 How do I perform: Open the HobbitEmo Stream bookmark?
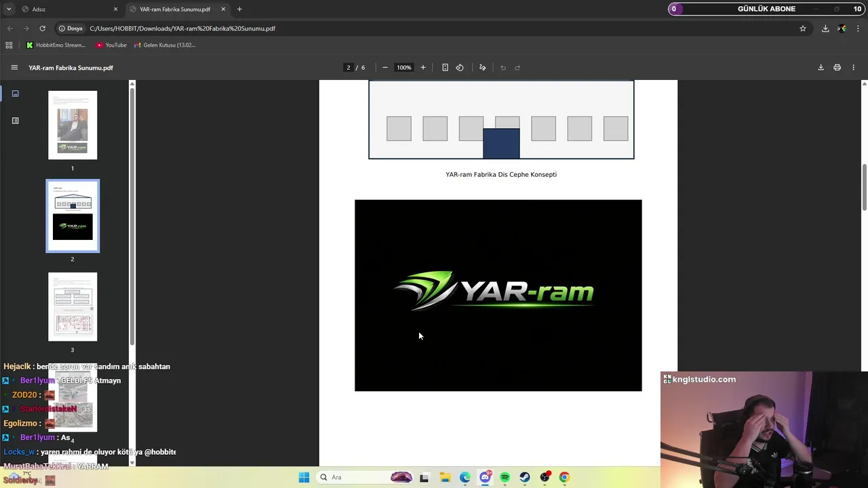[x=56, y=45]
